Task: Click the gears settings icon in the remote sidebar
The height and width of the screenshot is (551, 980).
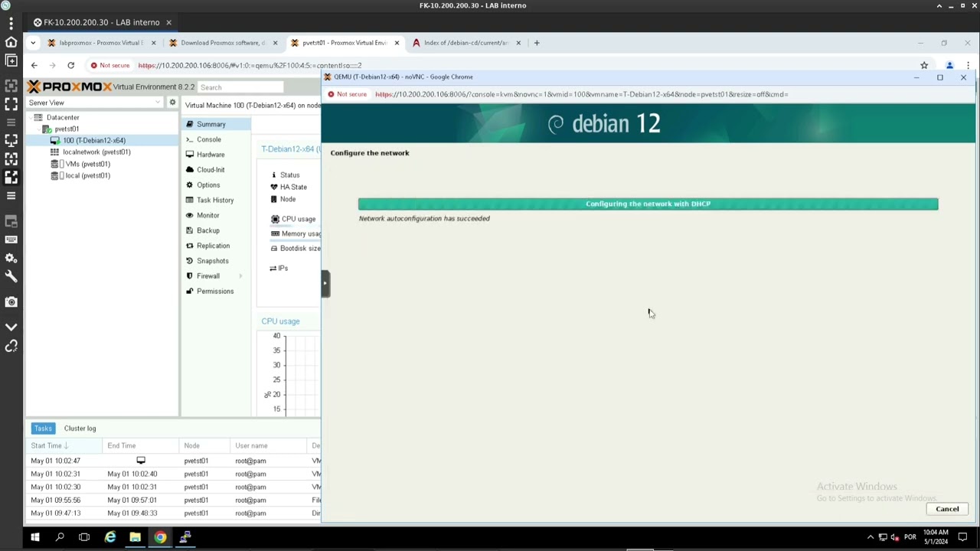Action: [11, 258]
